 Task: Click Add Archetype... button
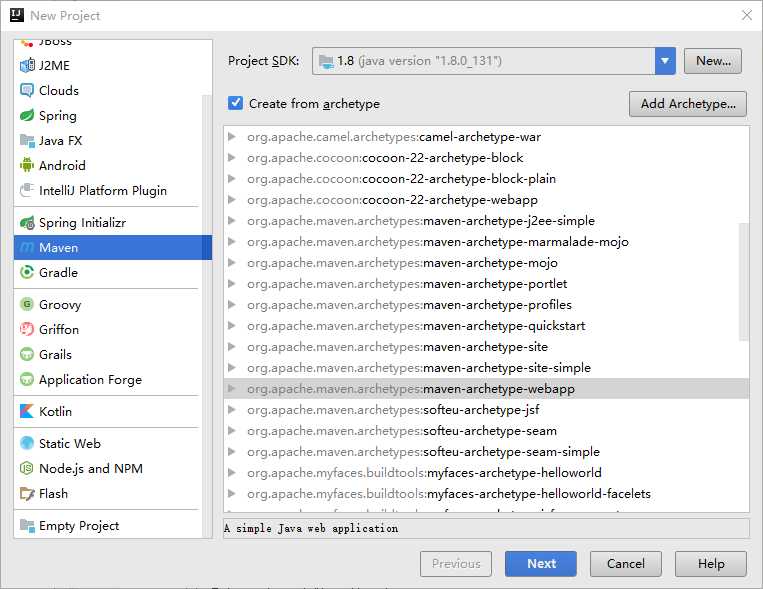(x=688, y=104)
